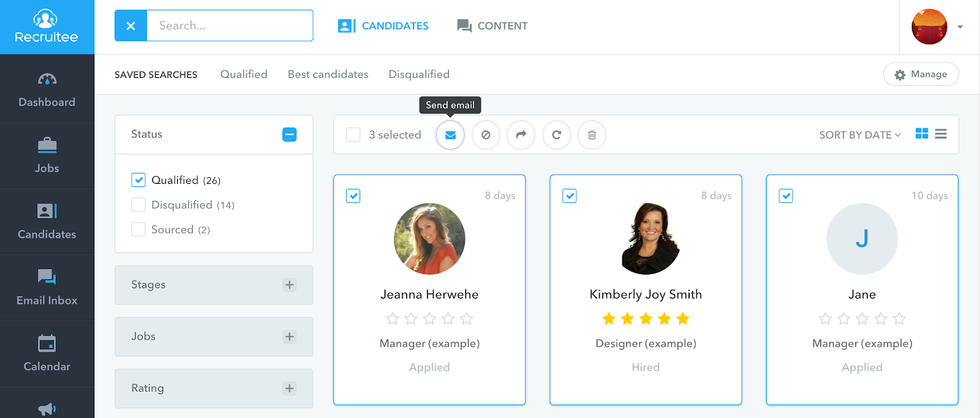
Task: Open the Calendar from the sidebar
Action: click(x=47, y=352)
